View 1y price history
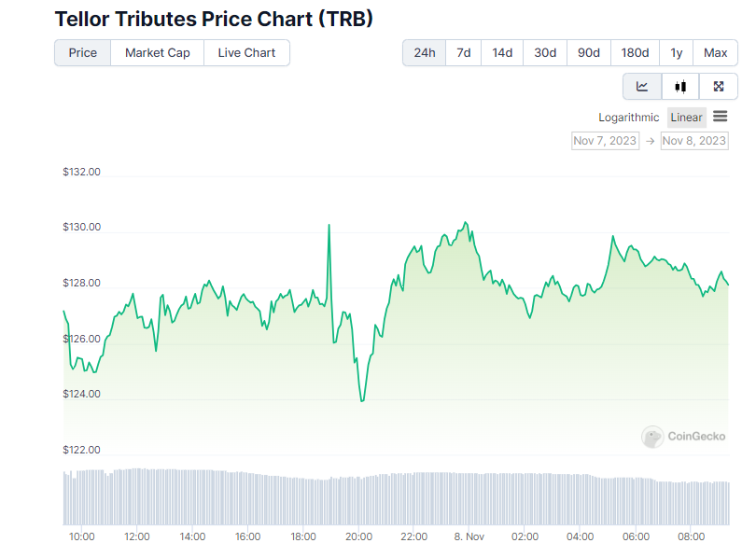 [x=676, y=53]
